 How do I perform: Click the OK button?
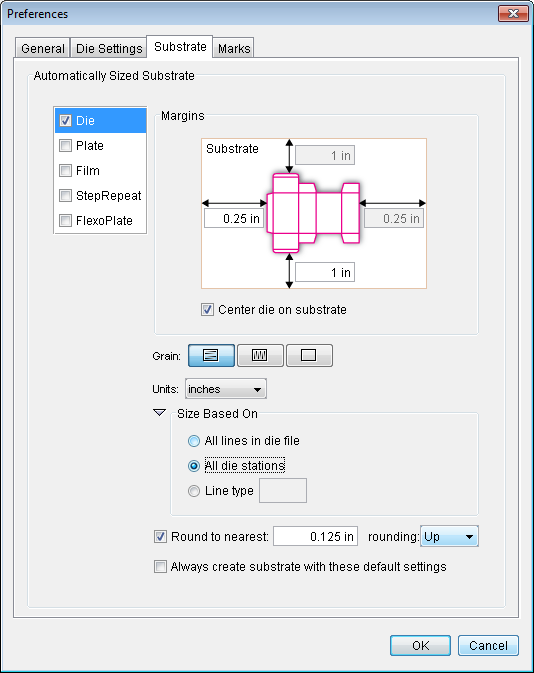[x=420, y=646]
